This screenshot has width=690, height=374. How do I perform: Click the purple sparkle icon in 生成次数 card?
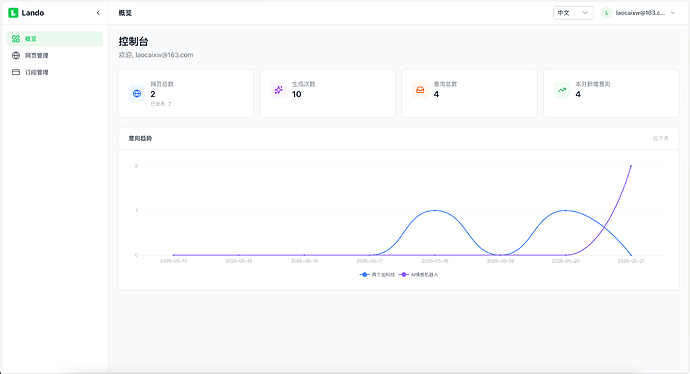coord(279,90)
